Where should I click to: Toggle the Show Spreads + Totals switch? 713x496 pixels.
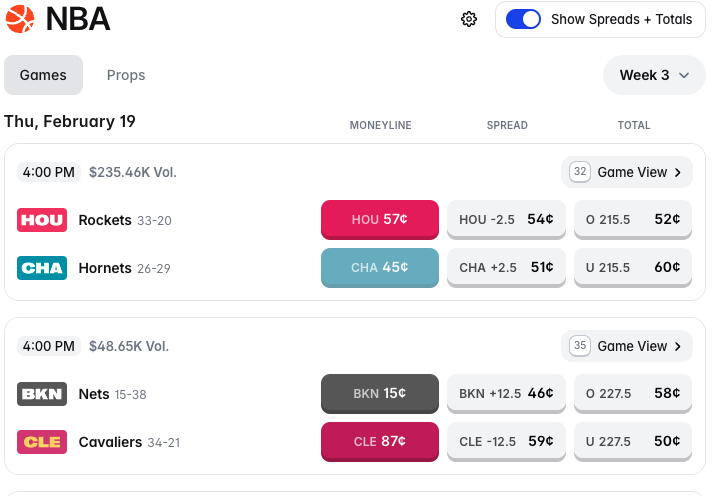click(x=523, y=19)
